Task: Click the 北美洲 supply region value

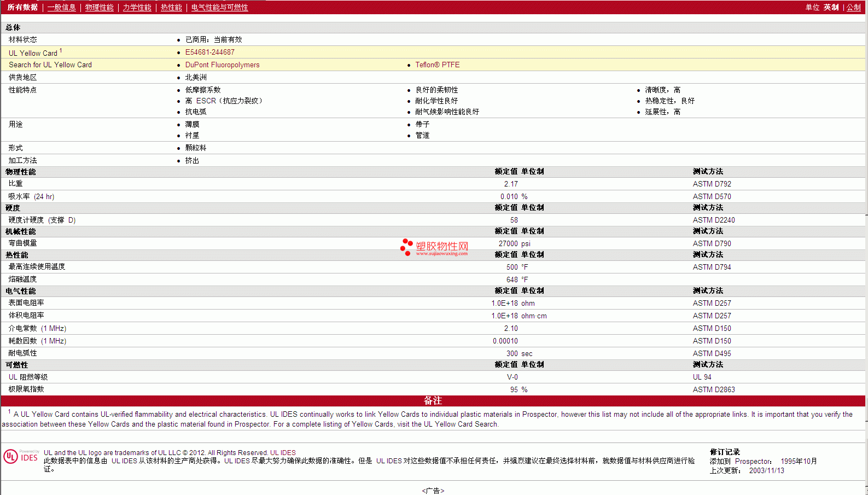Action: [196, 77]
